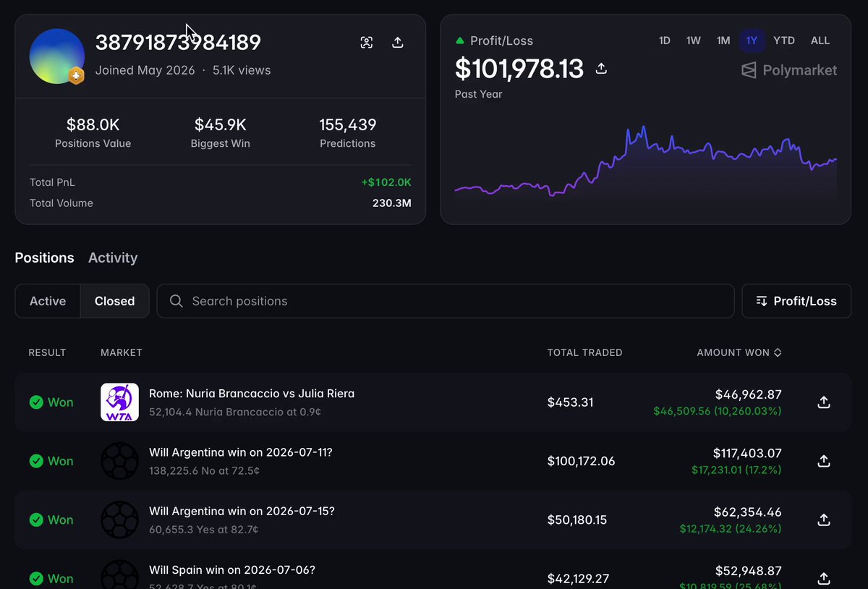Click the green Won checkmark for Argentina 2026-07-11
Screen dimensions: 868x589
tap(36, 461)
